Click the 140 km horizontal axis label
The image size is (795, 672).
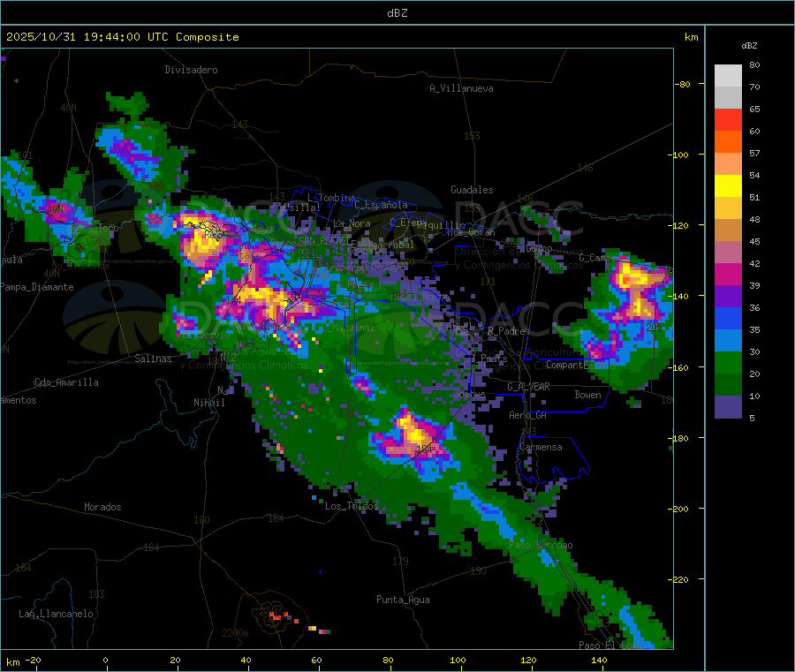click(x=599, y=661)
